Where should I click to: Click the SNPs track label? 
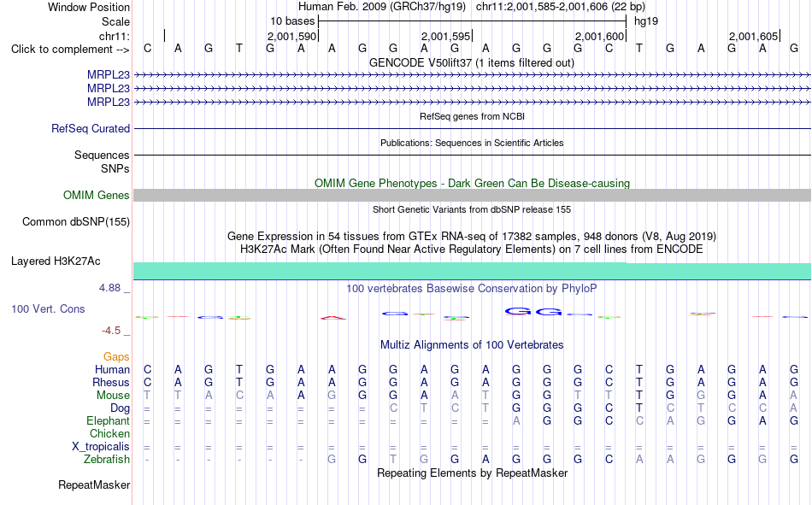point(115,169)
